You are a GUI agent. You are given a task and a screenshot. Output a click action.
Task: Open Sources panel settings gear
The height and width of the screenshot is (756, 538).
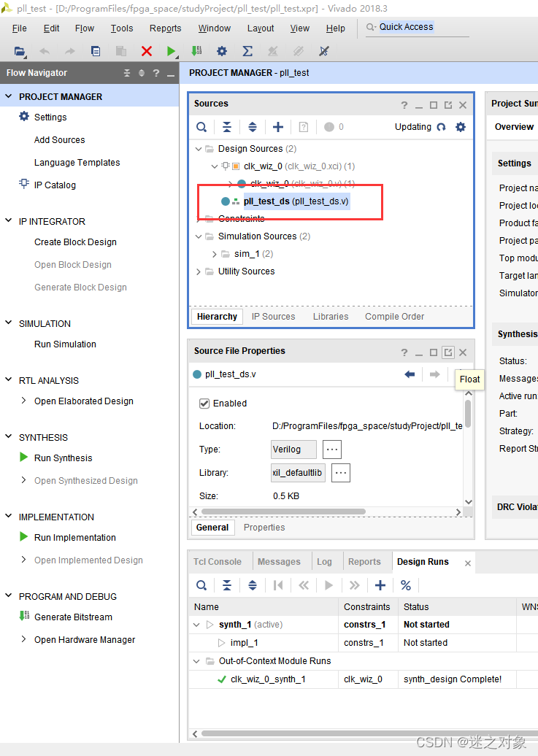461,127
